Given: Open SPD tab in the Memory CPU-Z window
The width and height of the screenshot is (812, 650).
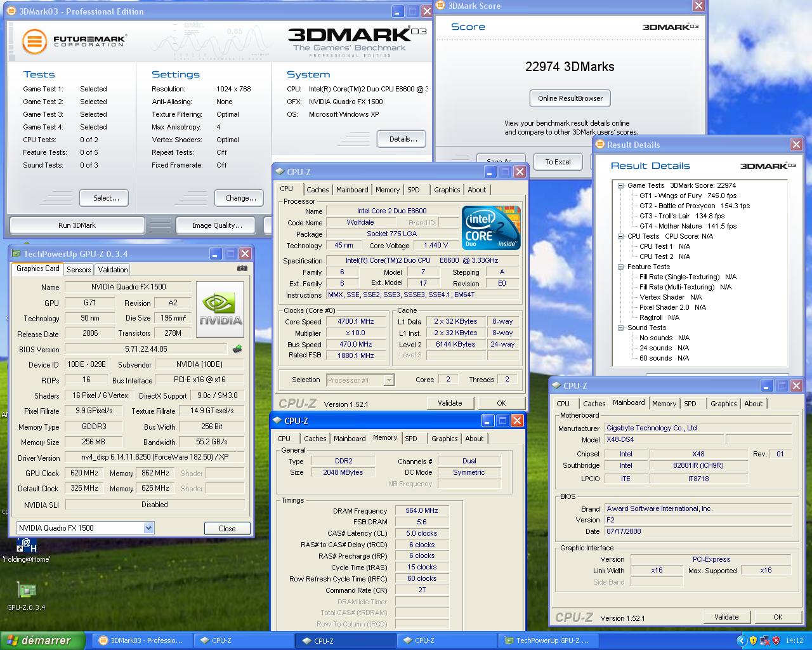Looking at the screenshot, I should click(411, 439).
